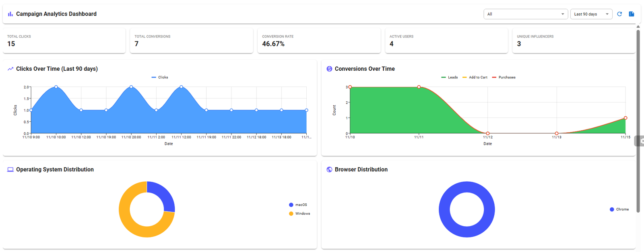Expand the 'Last 90 days' date range dropdown
This screenshot has height=252, width=644.
[x=591, y=14]
